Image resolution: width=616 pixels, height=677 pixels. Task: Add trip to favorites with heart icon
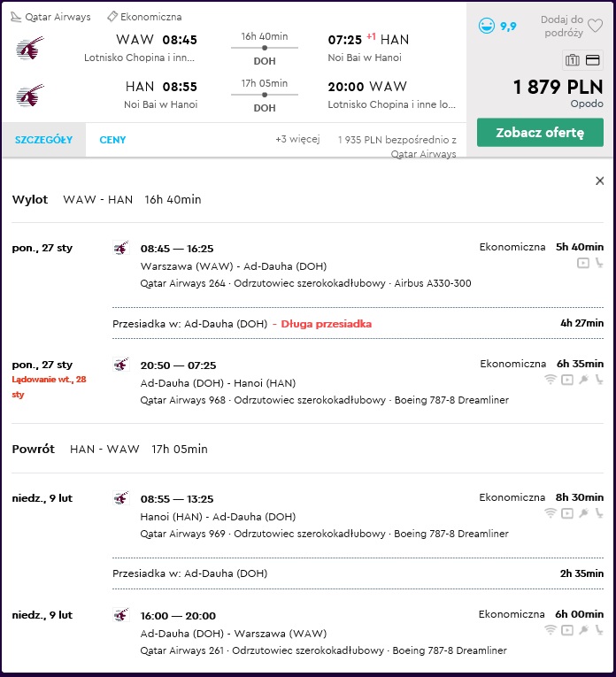pos(595,26)
